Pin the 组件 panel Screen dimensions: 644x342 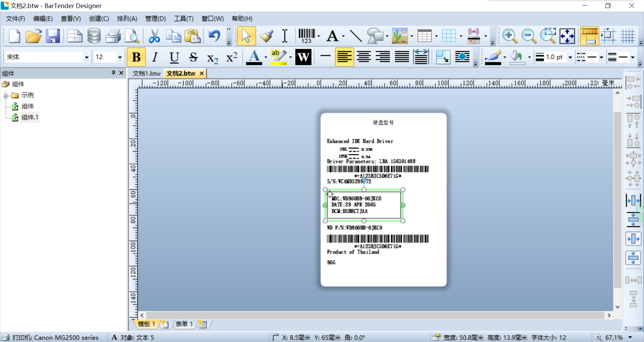click(x=113, y=73)
